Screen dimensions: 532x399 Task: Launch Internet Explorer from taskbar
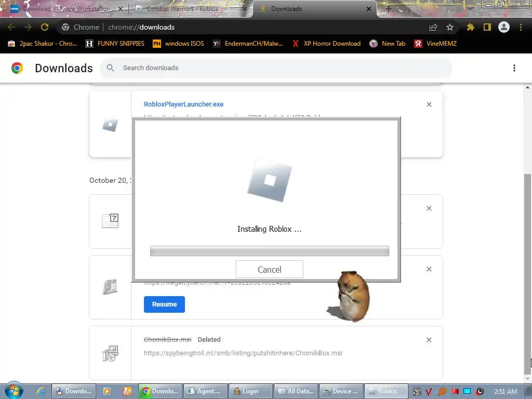[x=41, y=391]
